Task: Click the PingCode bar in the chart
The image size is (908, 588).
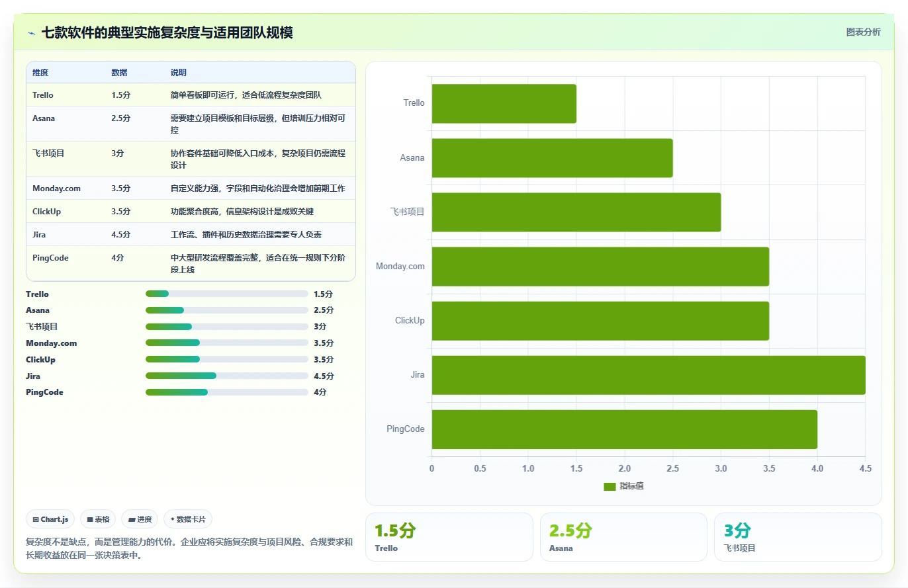Action: click(x=625, y=429)
